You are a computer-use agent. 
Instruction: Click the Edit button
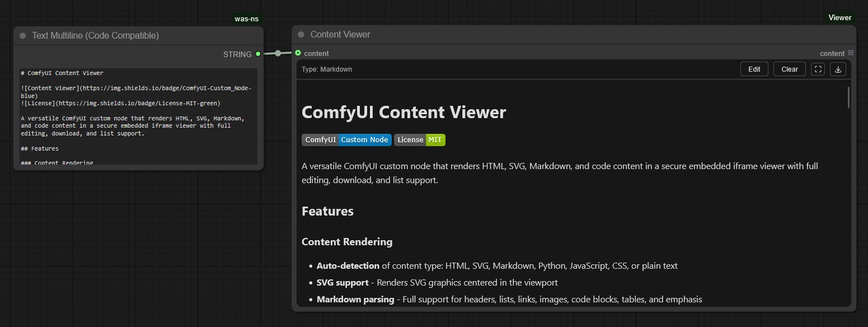tap(754, 69)
